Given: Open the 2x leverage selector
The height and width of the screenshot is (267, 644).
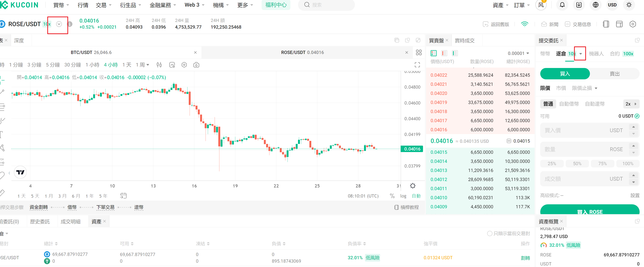Looking at the screenshot, I should click(631, 104).
